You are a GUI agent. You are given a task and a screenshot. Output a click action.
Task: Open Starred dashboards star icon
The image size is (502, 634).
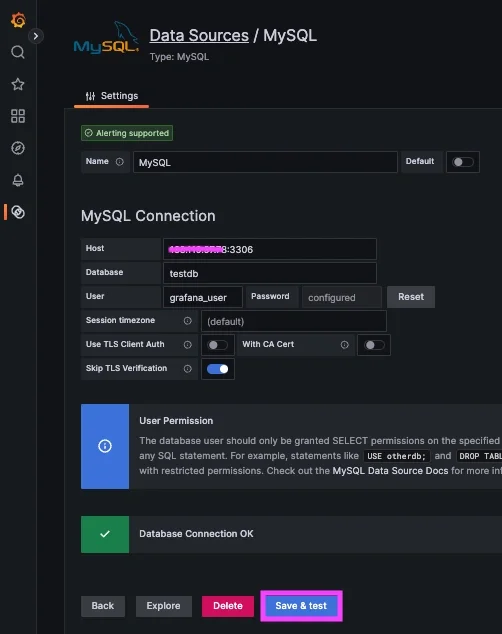(x=18, y=84)
